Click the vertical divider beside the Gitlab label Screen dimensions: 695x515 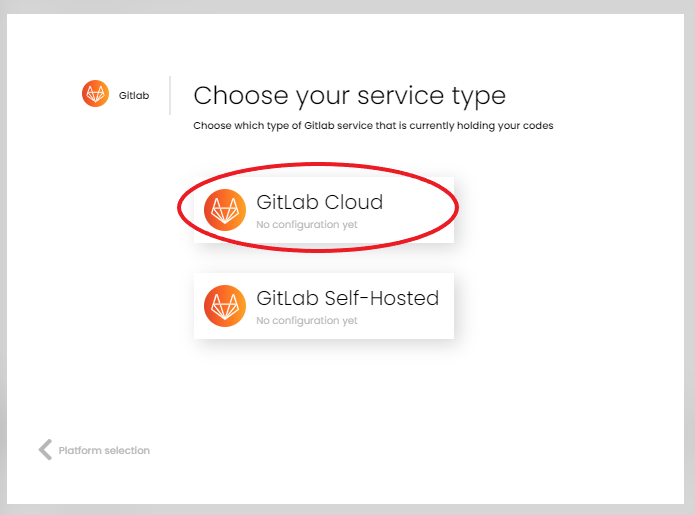click(x=170, y=95)
